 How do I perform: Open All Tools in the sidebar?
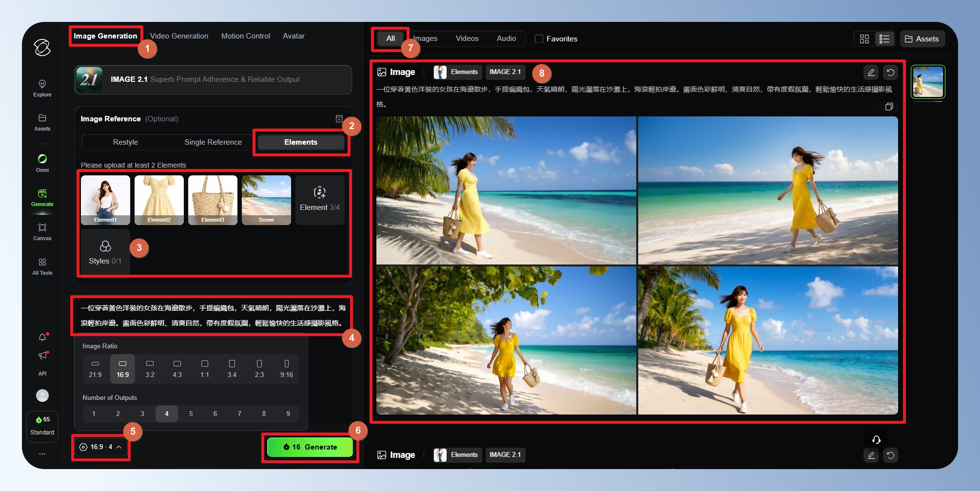[42, 266]
